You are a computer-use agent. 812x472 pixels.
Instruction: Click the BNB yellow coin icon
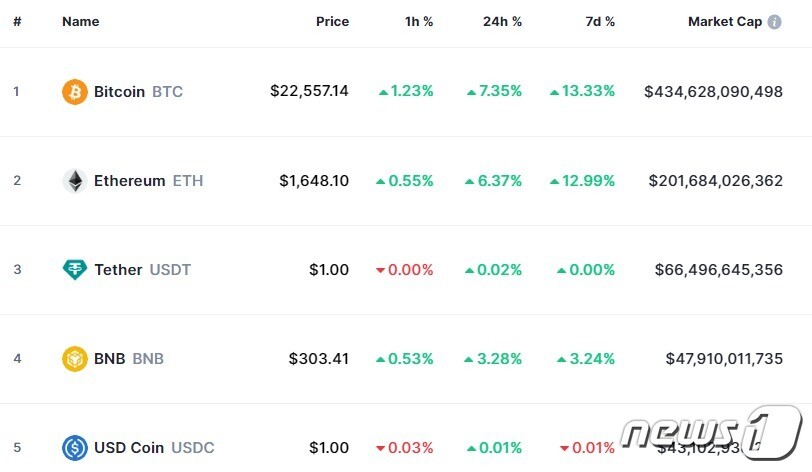click(x=75, y=359)
